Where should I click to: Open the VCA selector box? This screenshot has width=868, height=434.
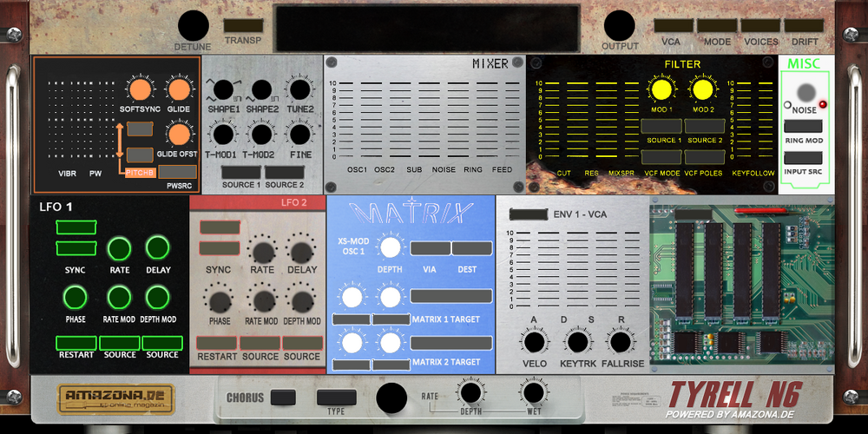(674, 25)
